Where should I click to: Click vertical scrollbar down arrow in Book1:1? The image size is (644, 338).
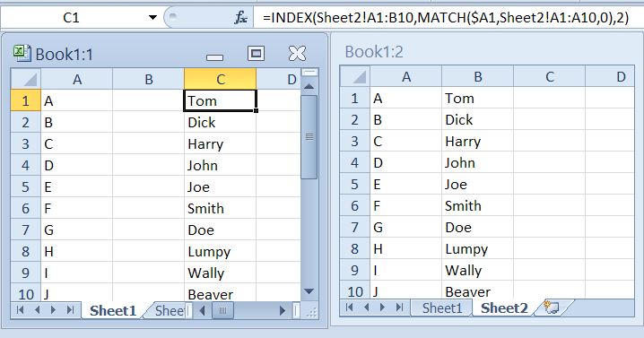pyautogui.click(x=309, y=291)
